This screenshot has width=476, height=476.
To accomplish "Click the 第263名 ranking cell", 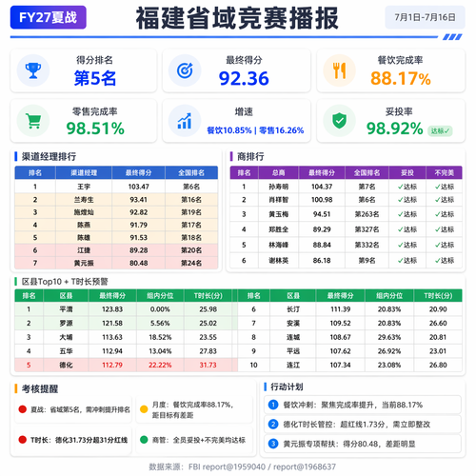I will click(x=367, y=214).
